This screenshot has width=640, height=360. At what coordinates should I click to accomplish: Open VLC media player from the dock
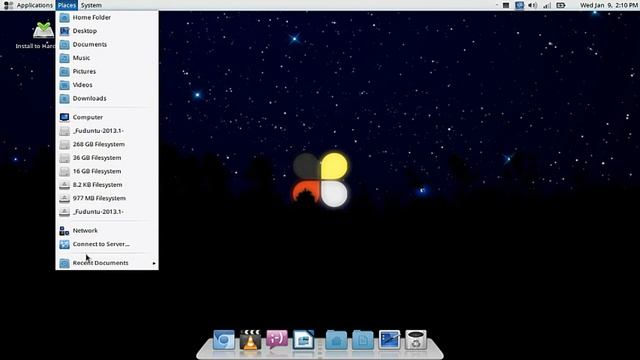point(250,340)
